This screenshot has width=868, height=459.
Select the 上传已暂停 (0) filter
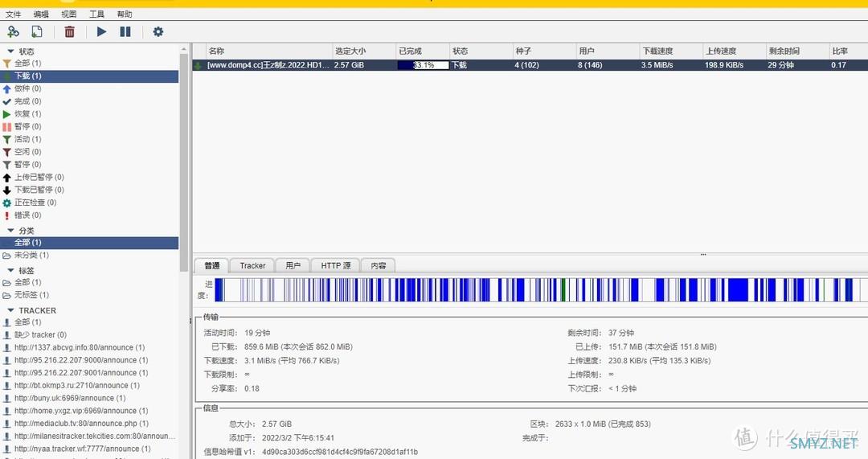[89, 177]
